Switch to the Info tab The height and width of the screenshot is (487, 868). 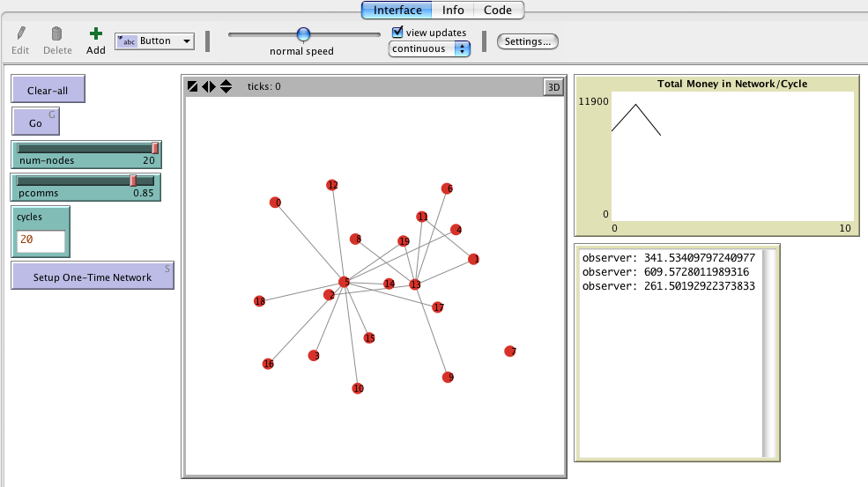click(x=453, y=11)
